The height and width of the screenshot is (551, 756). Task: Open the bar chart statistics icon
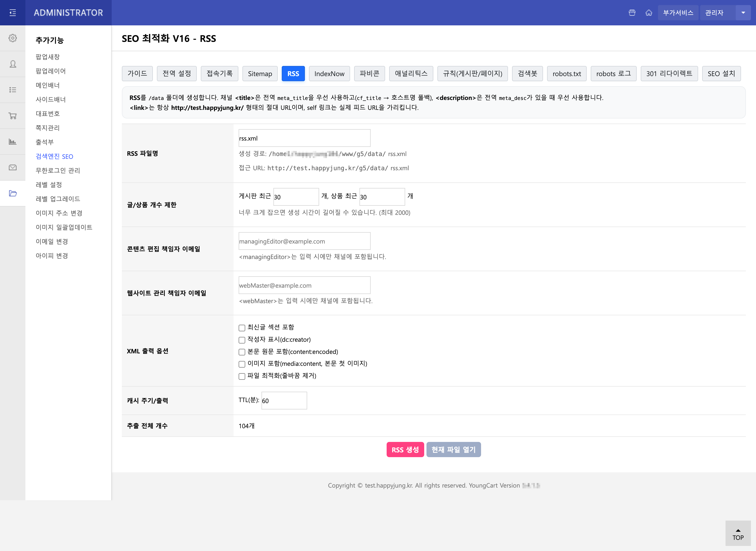[x=13, y=141]
